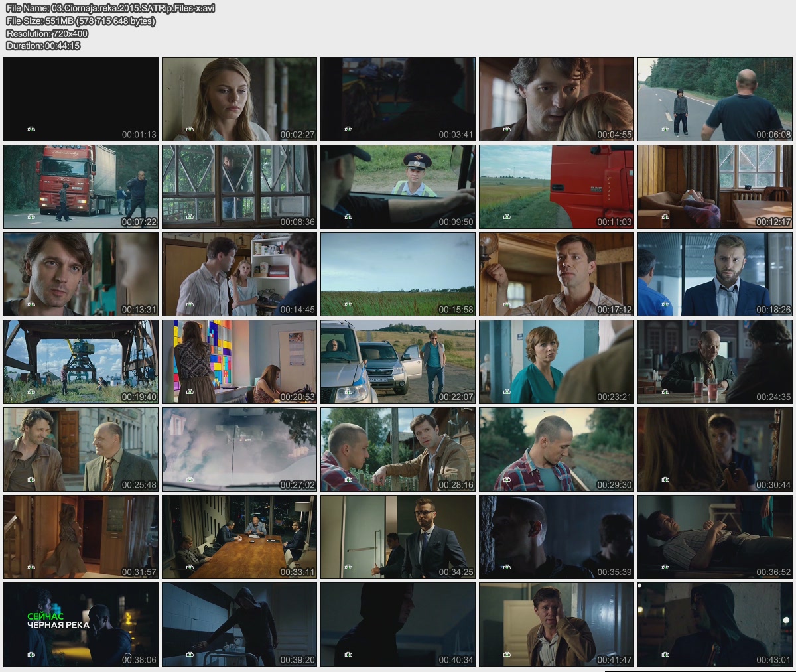Open the man on phone frame at 00:41:47
Screen dimensions: 796x672
[557, 624]
